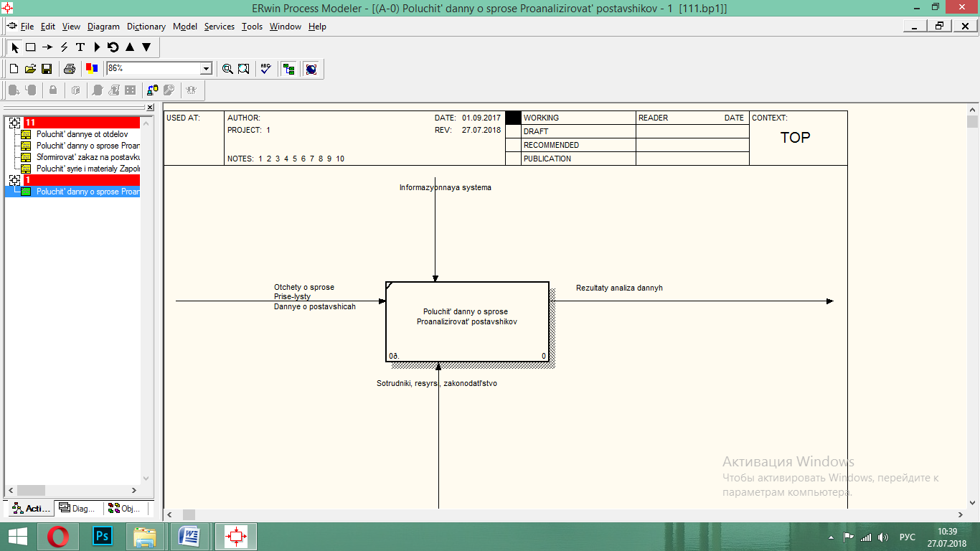This screenshot has width=980, height=551.
Task: Click the activity box Poluchit' danny o sprose
Action: (467, 321)
